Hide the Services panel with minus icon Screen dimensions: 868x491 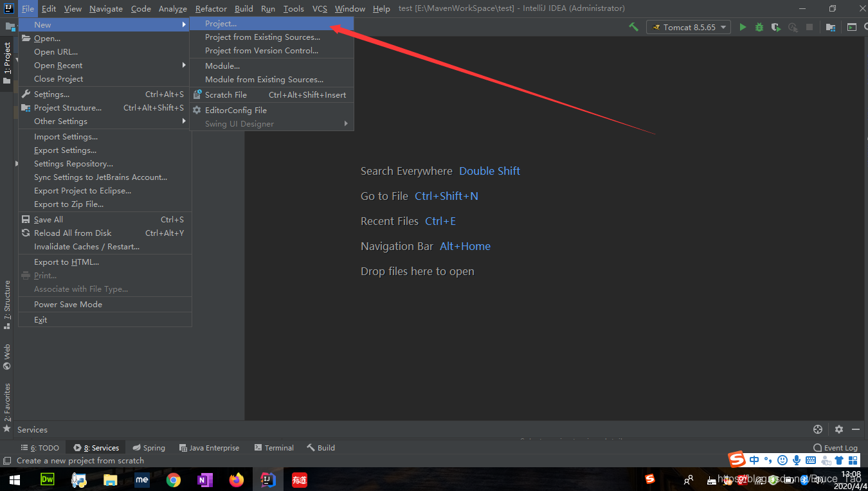click(x=856, y=429)
